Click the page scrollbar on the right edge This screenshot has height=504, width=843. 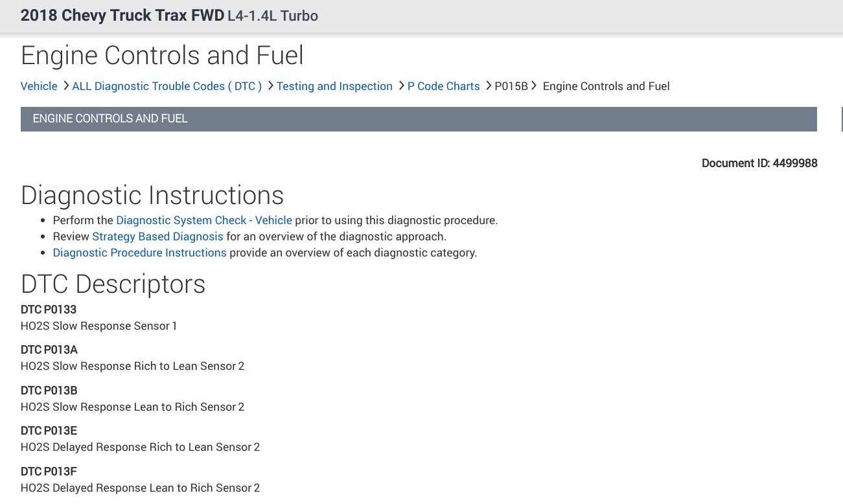tap(841, 120)
